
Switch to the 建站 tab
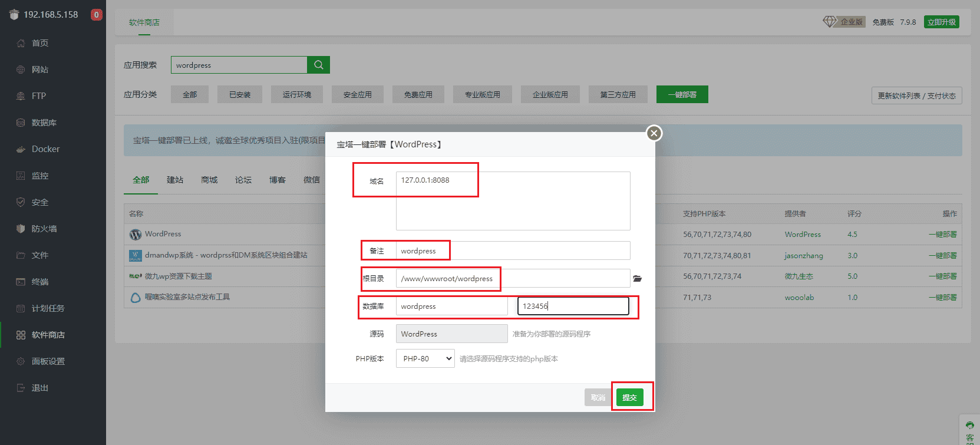coord(175,180)
